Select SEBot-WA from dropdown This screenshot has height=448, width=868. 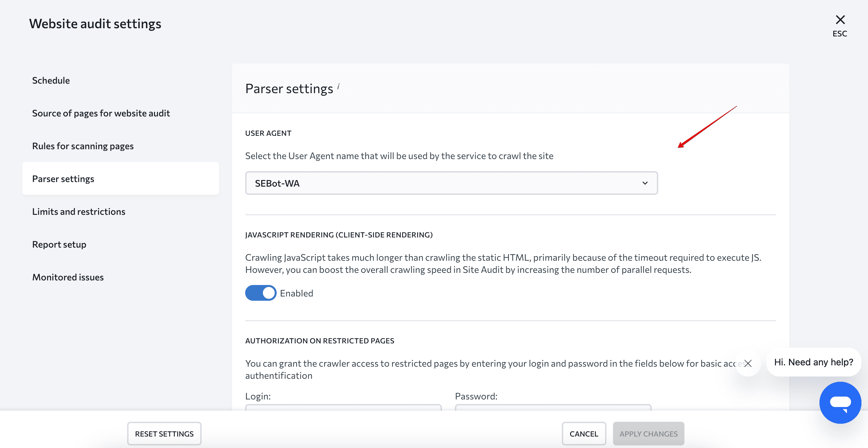pos(451,183)
